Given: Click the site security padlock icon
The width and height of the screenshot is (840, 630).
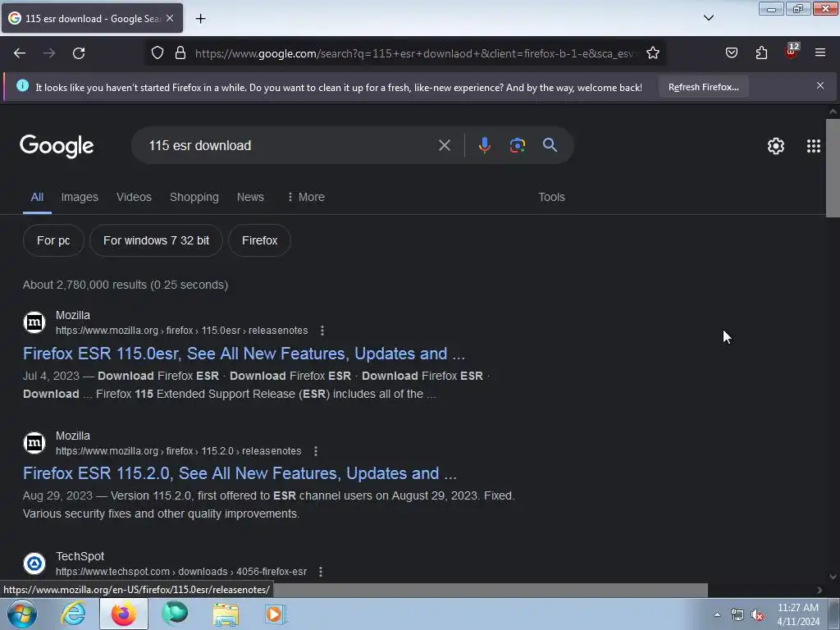Looking at the screenshot, I should point(180,53).
